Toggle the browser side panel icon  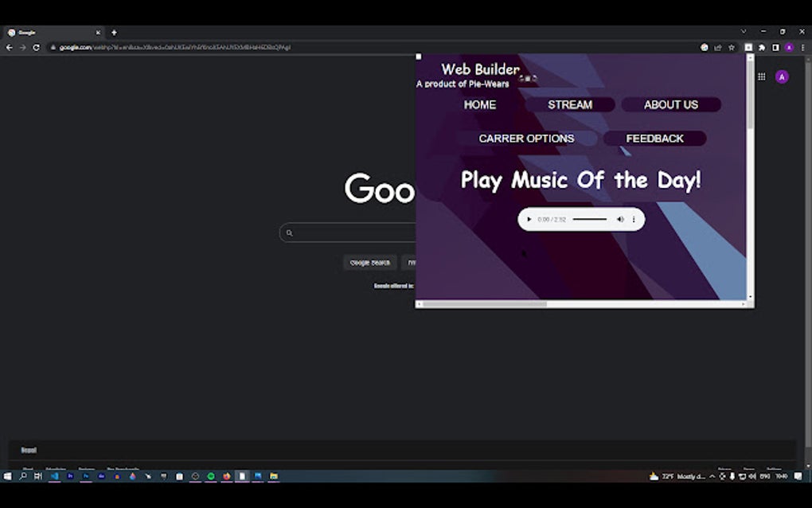[x=775, y=47]
